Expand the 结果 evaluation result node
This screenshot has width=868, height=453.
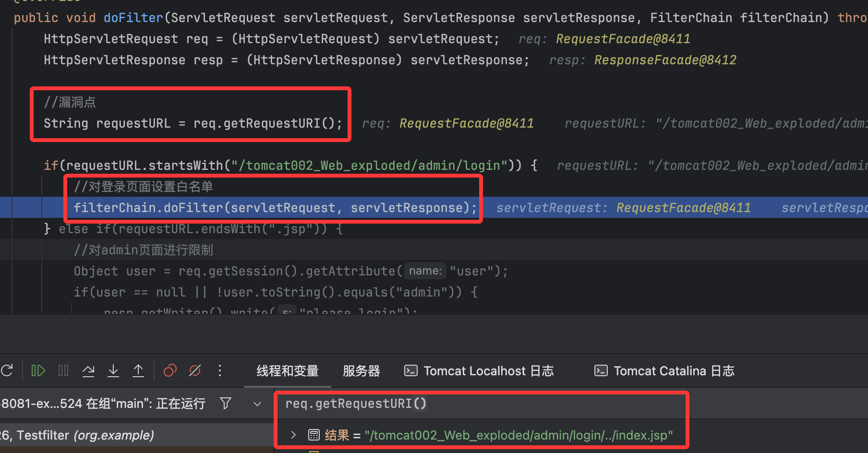tap(293, 435)
